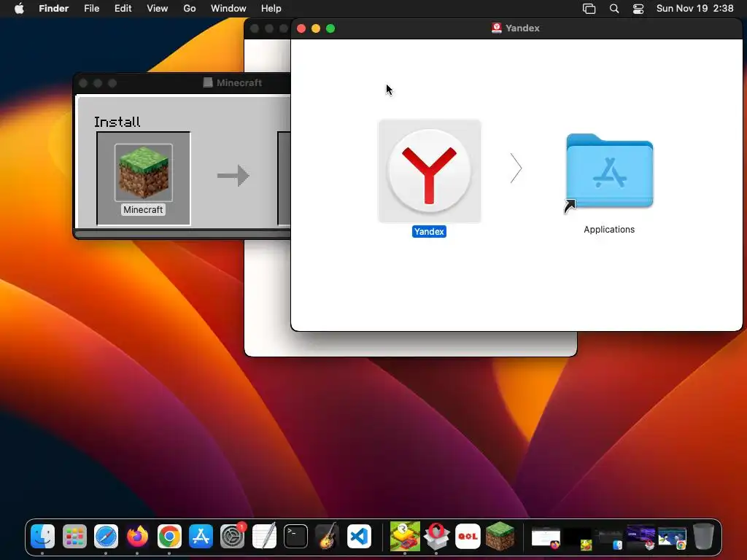Open the QOL app in Dock
Viewport: 747px width, 560px height.
click(468, 537)
